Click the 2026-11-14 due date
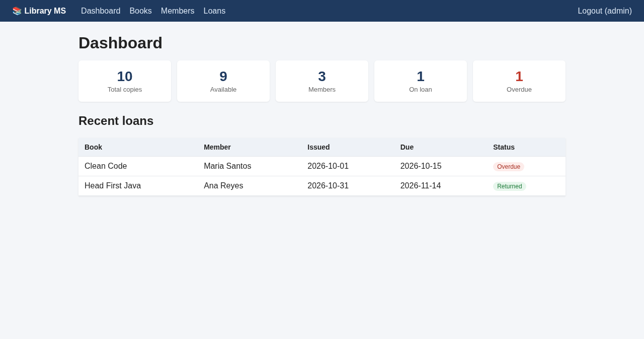The width and height of the screenshot is (644, 339). pos(421,186)
